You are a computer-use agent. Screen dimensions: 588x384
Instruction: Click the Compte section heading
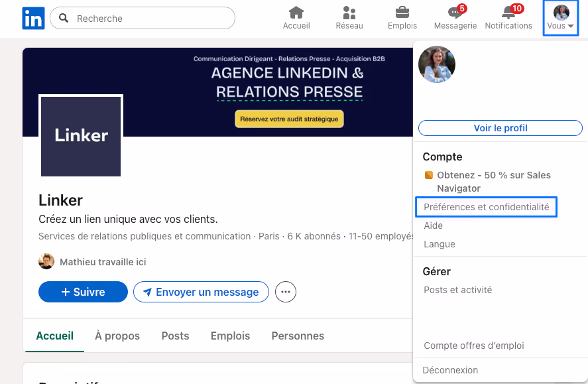pos(443,157)
